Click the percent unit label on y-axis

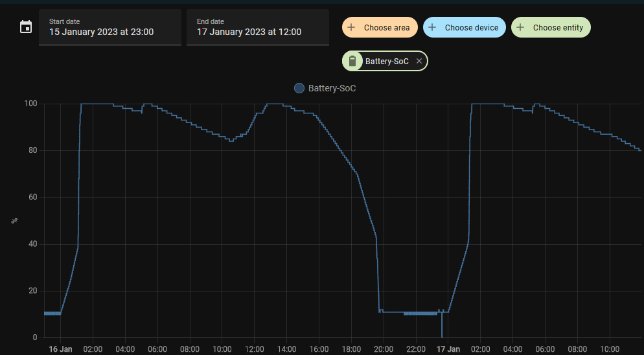[x=14, y=221]
